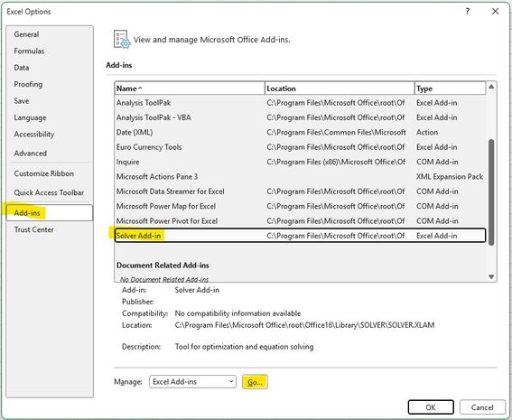
Task: Click the add-ins list scroll down arrow
Action: [491, 276]
